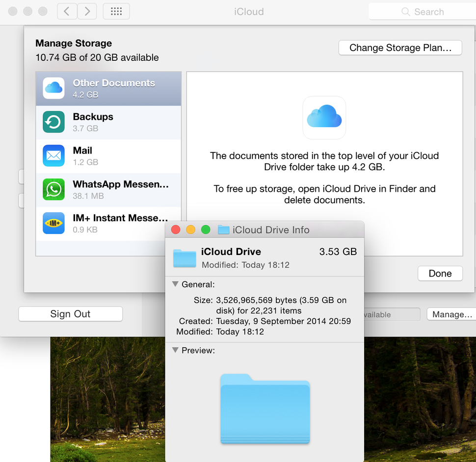Select the IM+ Instant Messenger icon
Viewport: 476px width, 462px height.
click(x=53, y=223)
